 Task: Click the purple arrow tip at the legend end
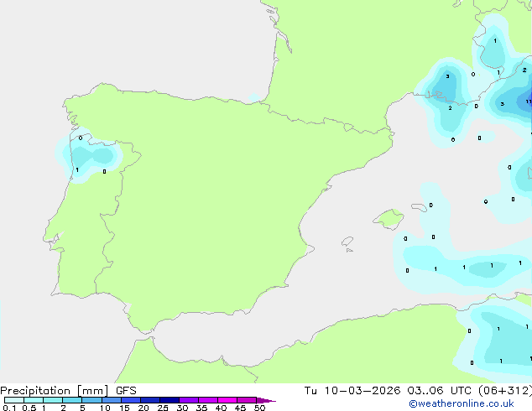pos(266,400)
